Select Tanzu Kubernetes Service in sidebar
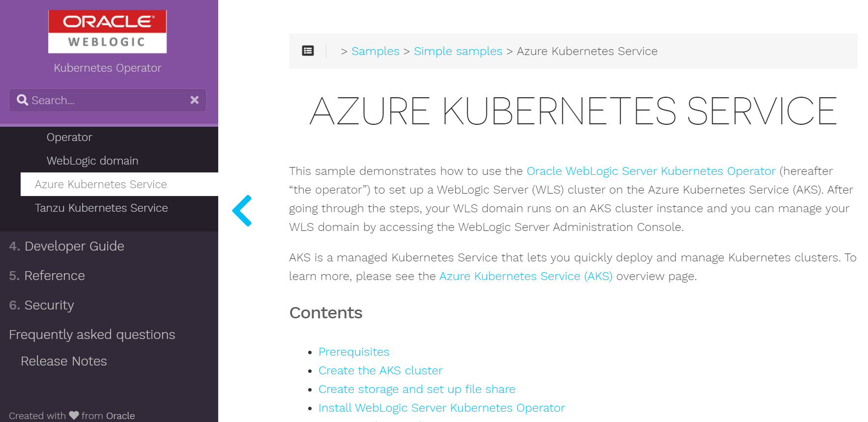868x422 pixels. pos(101,208)
